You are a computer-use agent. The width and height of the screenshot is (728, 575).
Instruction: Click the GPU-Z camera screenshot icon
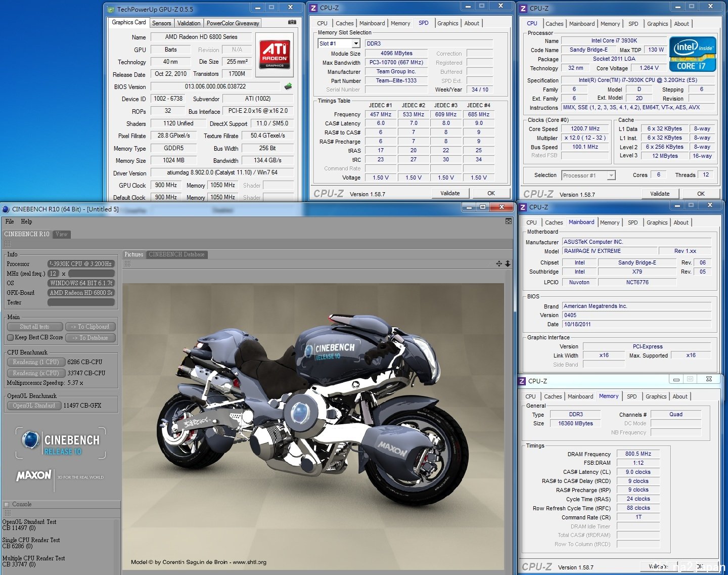tap(292, 22)
